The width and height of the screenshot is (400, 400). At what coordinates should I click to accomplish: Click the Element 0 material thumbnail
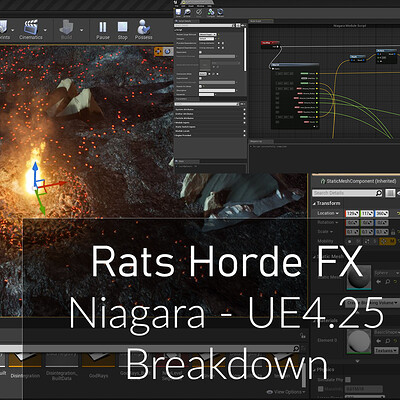359,341
